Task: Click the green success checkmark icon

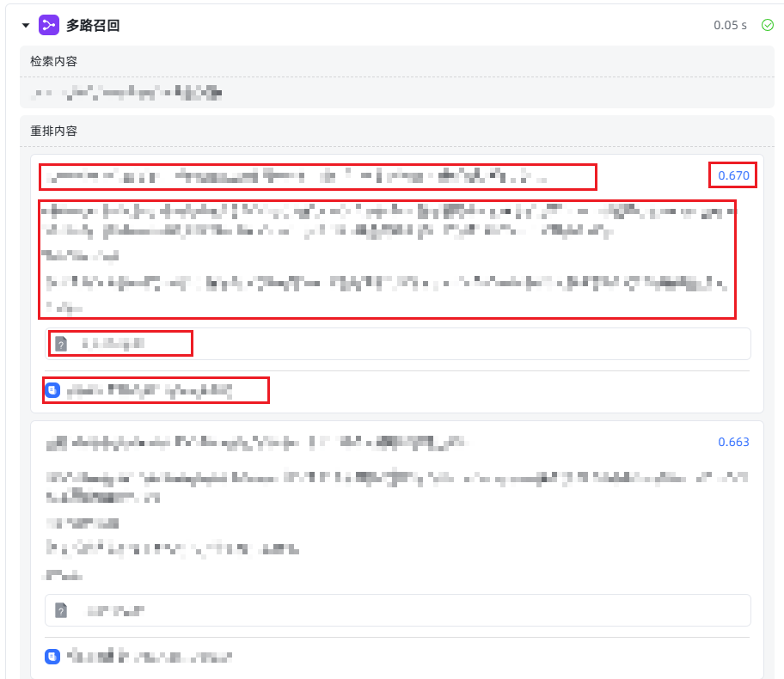Action: (768, 25)
